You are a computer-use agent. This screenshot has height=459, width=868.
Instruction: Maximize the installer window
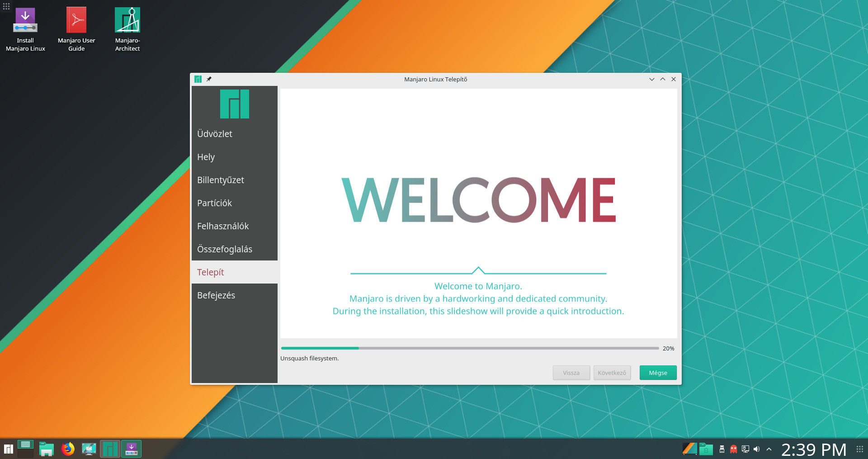(663, 79)
